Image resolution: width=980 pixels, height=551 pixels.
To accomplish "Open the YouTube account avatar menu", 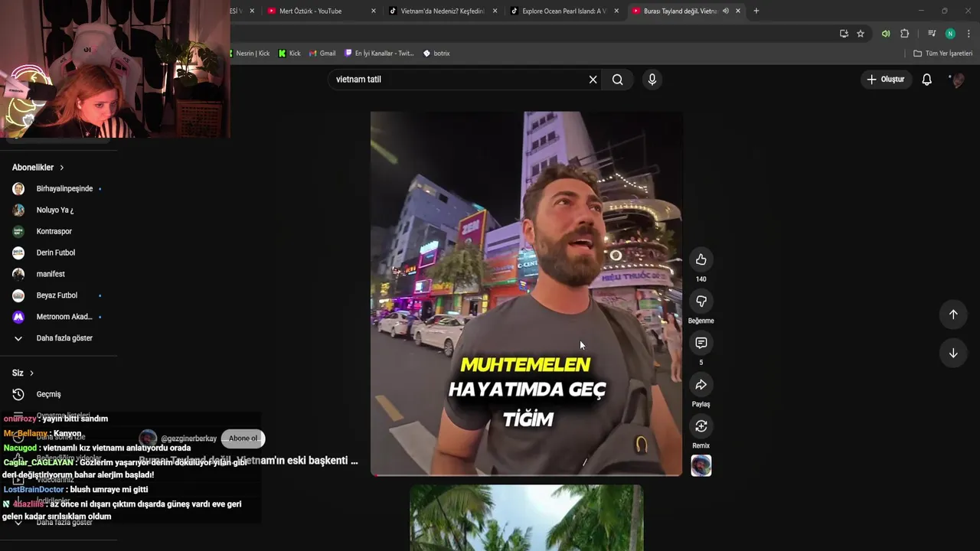I will [956, 80].
